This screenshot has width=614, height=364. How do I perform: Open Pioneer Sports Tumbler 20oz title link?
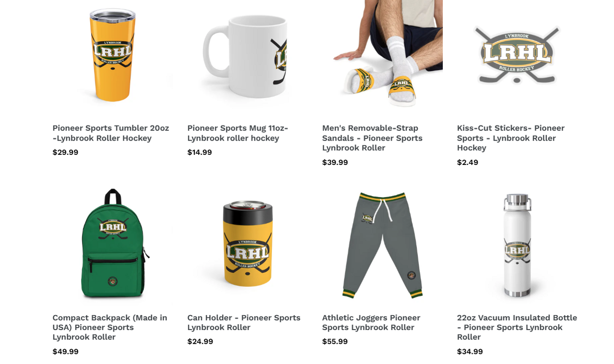pos(111,133)
